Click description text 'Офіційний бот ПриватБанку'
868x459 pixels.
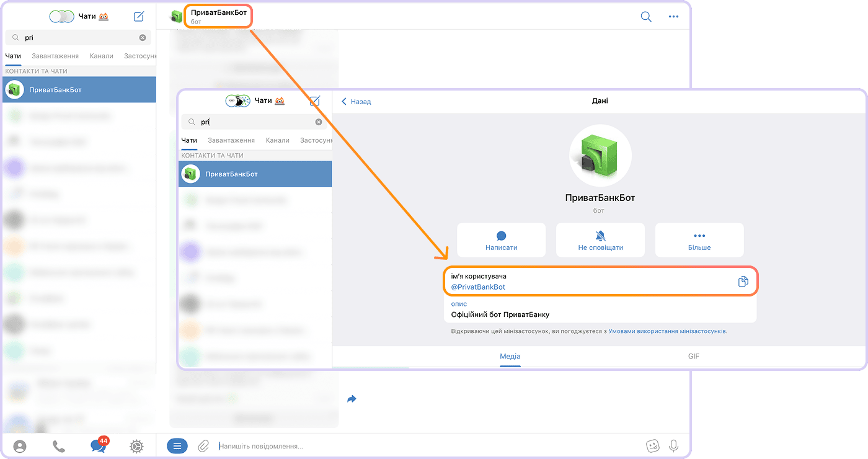500,314
